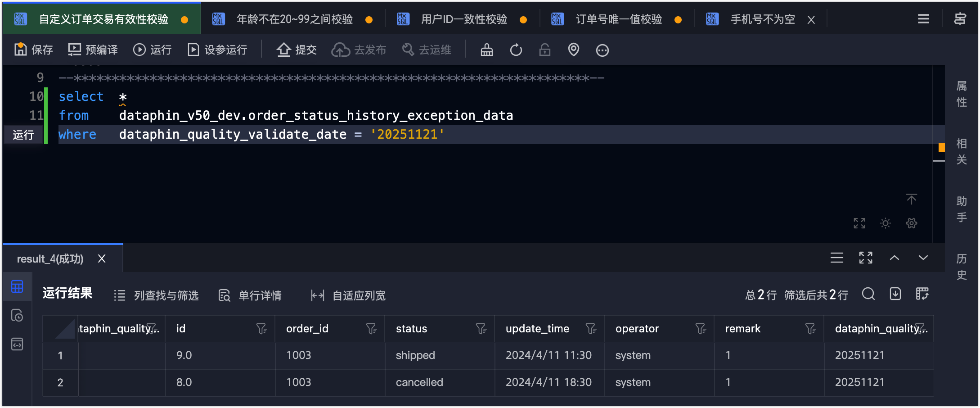Click the top-right layout switch icon
Viewport: 980px width, 408px height.
(x=960, y=19)
